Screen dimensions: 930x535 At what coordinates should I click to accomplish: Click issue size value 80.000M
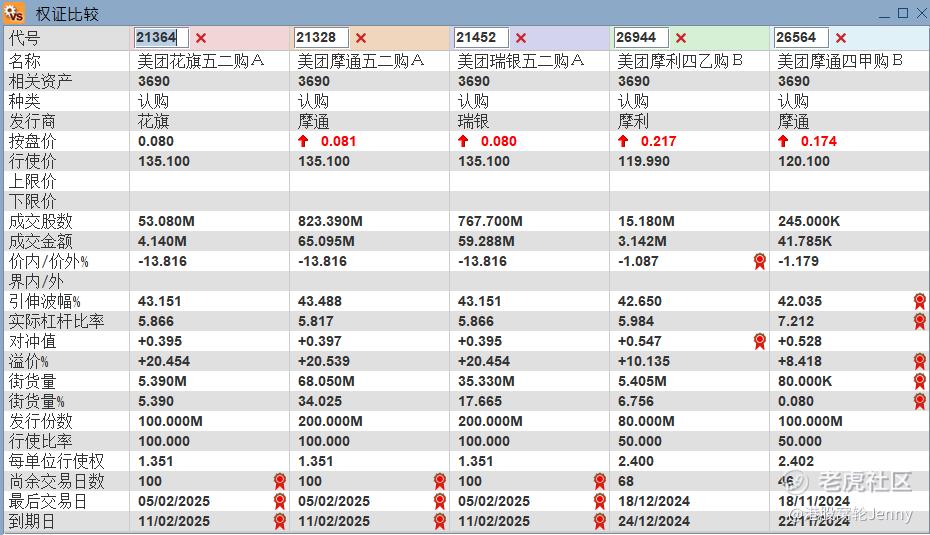[x=646, y=421]
